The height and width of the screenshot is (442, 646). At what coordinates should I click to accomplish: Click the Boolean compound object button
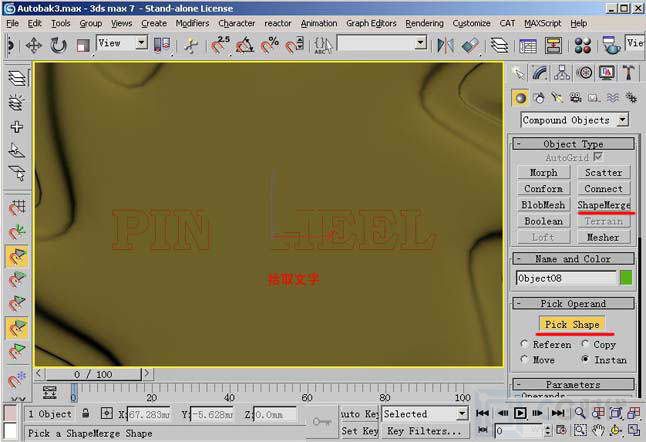click(543, 221)
